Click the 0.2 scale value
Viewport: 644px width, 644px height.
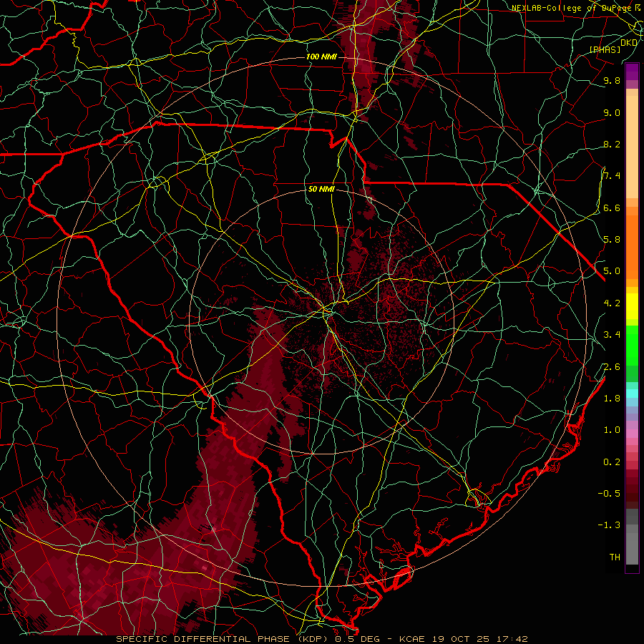[x=612, y=462]
